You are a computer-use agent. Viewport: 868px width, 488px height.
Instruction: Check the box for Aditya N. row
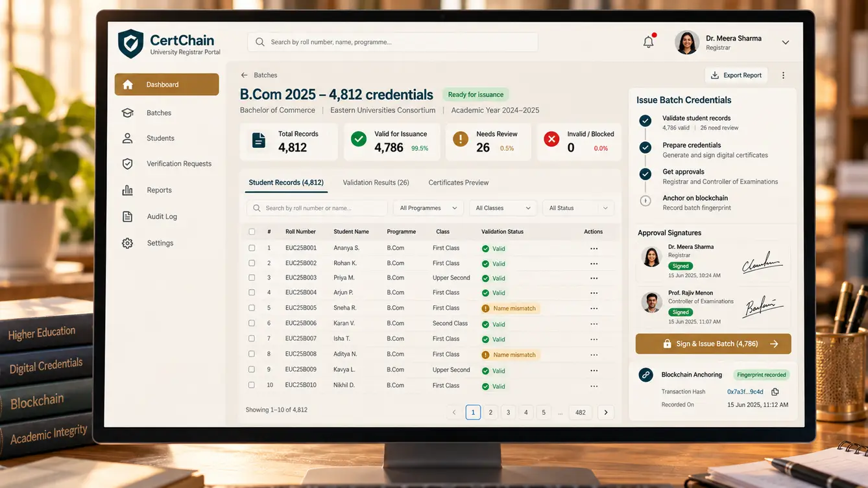252,354
